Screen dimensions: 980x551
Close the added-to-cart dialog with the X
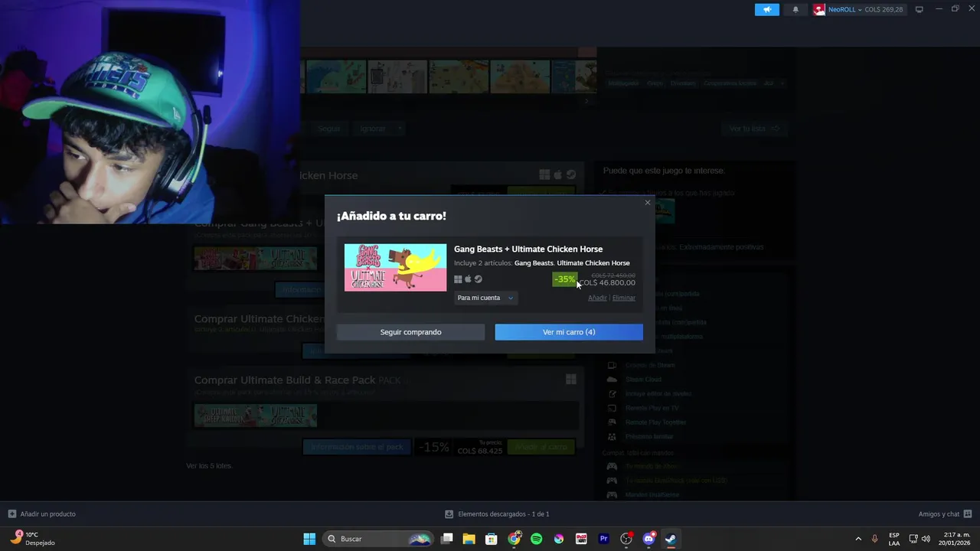point(648,203)
